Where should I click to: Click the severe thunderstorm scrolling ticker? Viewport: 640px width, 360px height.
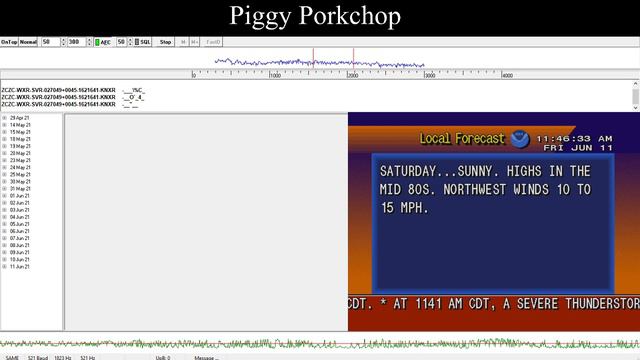pos(494,304)
